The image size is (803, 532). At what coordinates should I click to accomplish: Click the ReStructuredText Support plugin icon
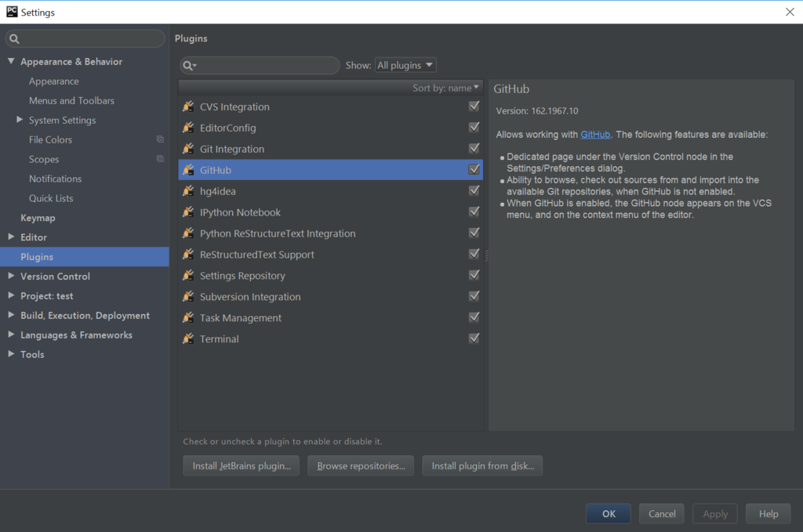click(x=188, y=254)
